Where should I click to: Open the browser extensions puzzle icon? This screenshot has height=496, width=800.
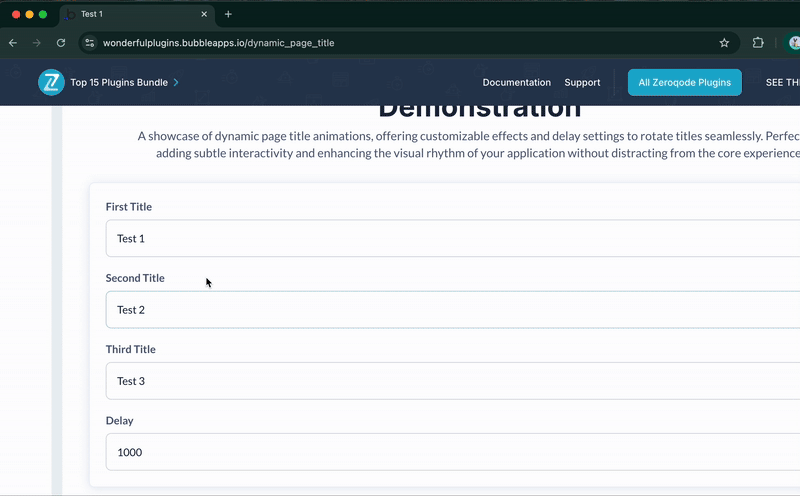tap(758, 43)
